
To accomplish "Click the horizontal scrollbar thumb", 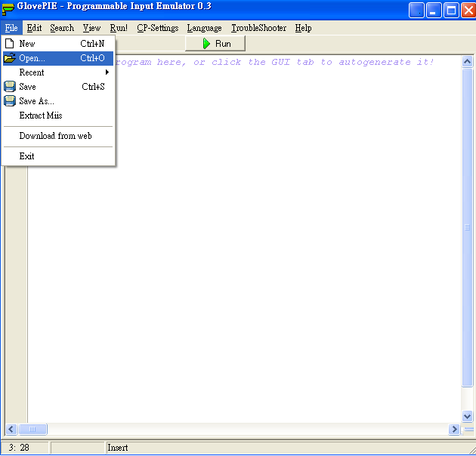I will point(32,430).
